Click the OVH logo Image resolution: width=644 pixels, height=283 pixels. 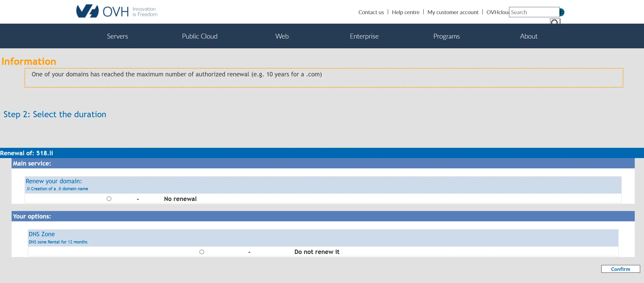coord(117,11)
